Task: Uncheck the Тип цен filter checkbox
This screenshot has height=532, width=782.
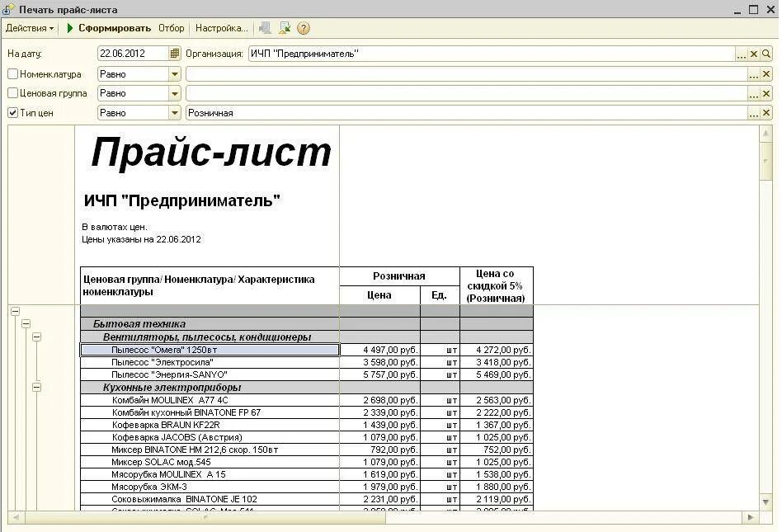Action: [13, 113]
